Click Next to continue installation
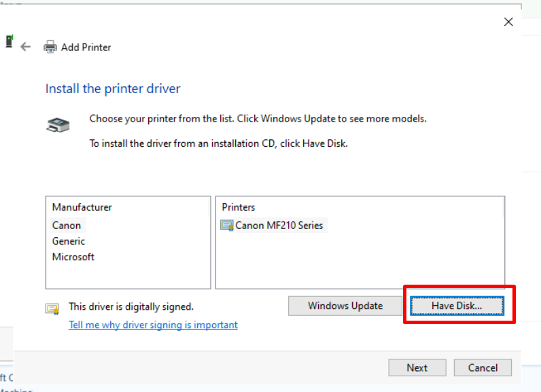The image size is (541, 392). coord(417,368)
